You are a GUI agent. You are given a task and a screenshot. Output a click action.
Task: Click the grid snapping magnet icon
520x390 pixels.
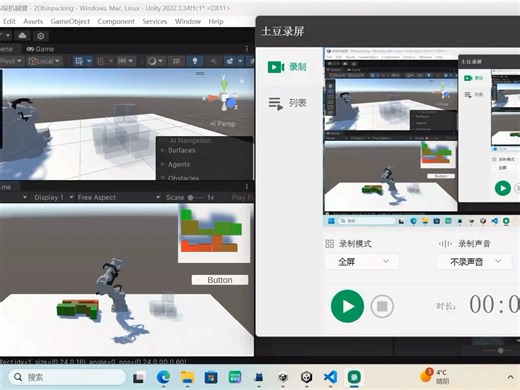100,61
